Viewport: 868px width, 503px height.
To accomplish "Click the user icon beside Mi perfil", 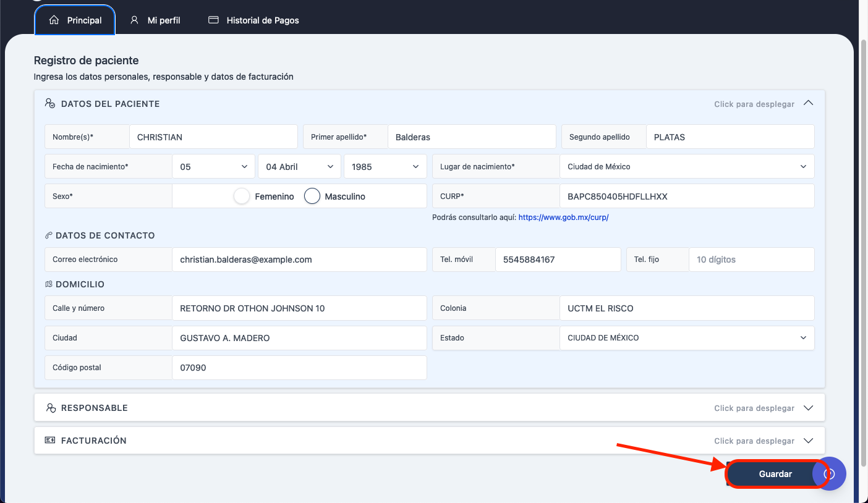I will 134,20.
